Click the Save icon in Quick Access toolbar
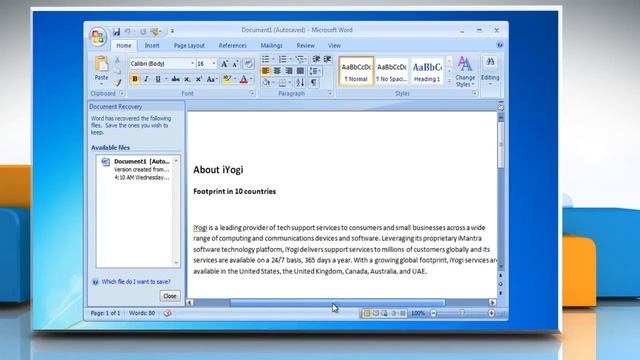Screen dimensions: 640x360 click(116, 31)
